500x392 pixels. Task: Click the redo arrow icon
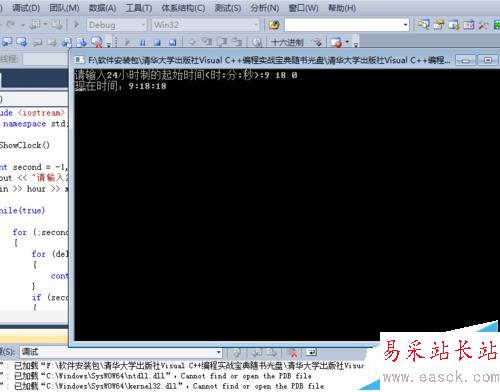coord(11,25)
